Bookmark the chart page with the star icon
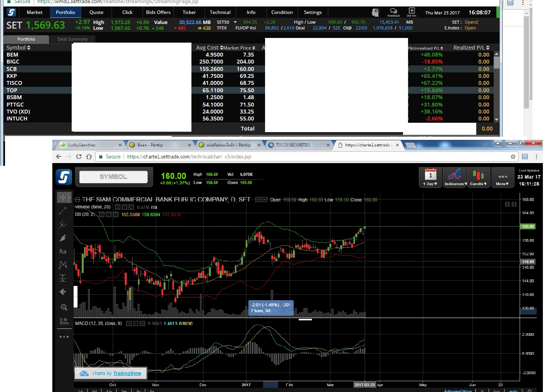Viewport: 558px width, 392px height. [513, 156]
